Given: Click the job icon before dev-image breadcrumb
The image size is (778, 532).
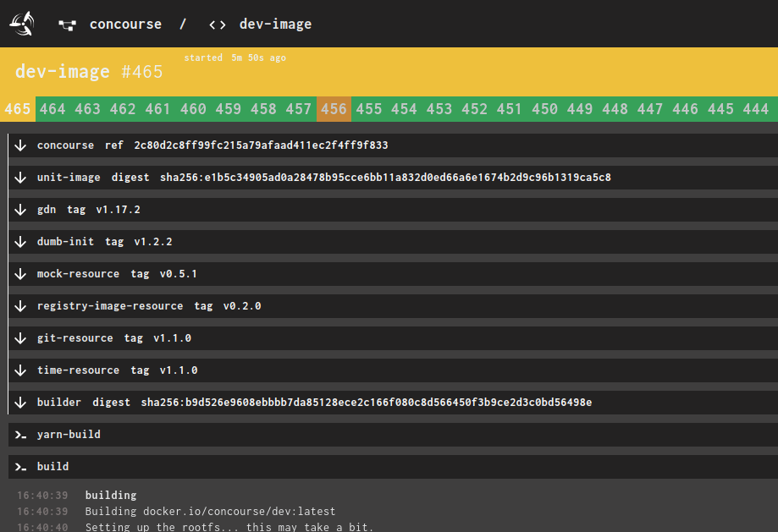Looking at the screenshot, I should 217,24.
